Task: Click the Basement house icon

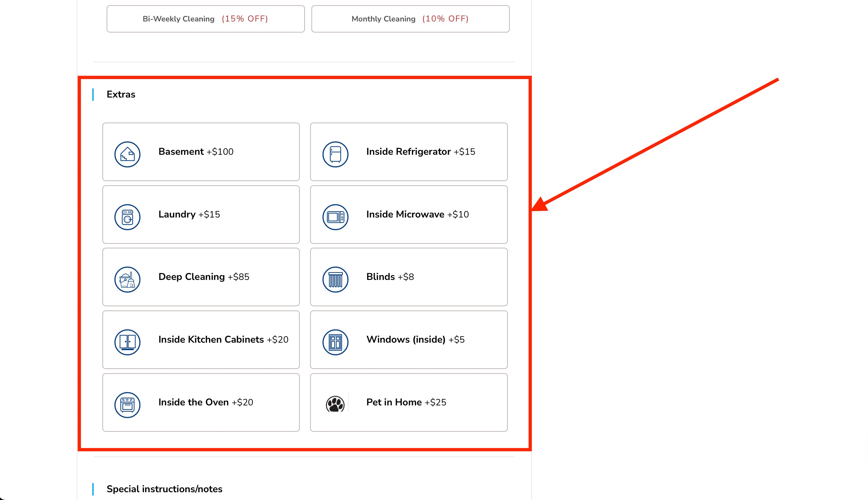Action: [x=127, y=154]
